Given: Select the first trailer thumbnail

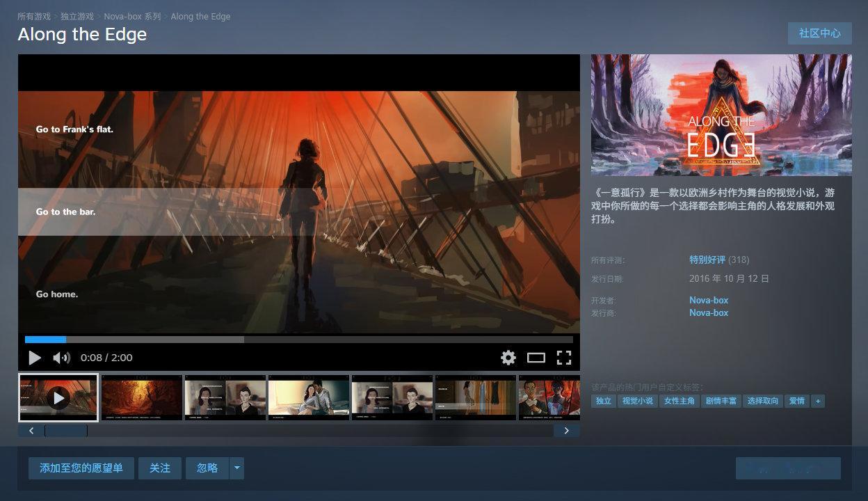Looking at the screenshot, I should click(x=58, y=398).
